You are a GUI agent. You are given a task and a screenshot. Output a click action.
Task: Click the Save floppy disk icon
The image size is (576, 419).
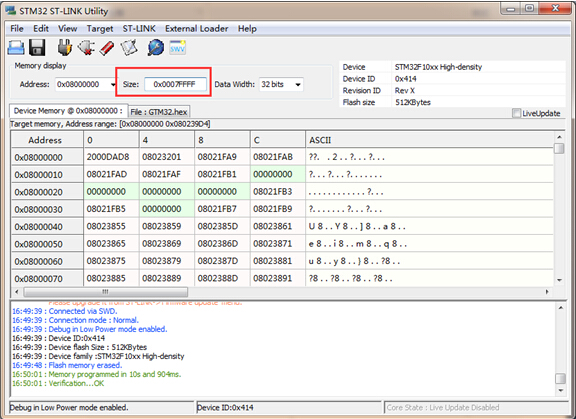(37, 48)
